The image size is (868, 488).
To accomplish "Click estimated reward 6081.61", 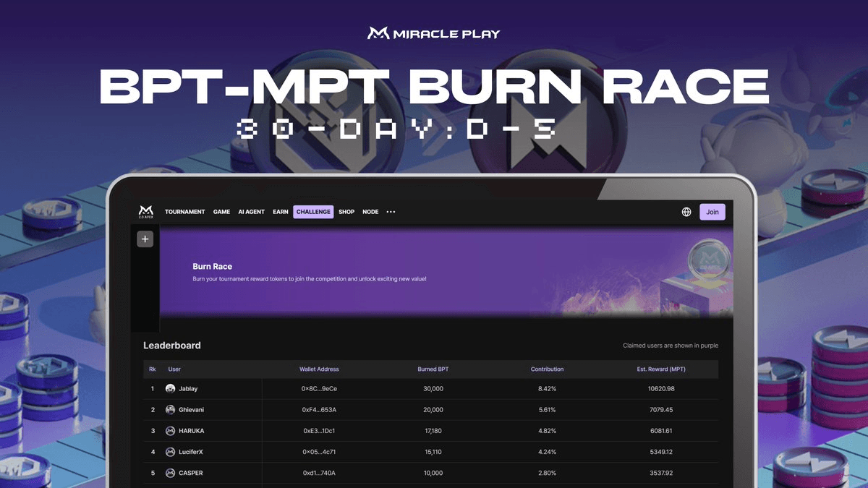I will 661,431.
